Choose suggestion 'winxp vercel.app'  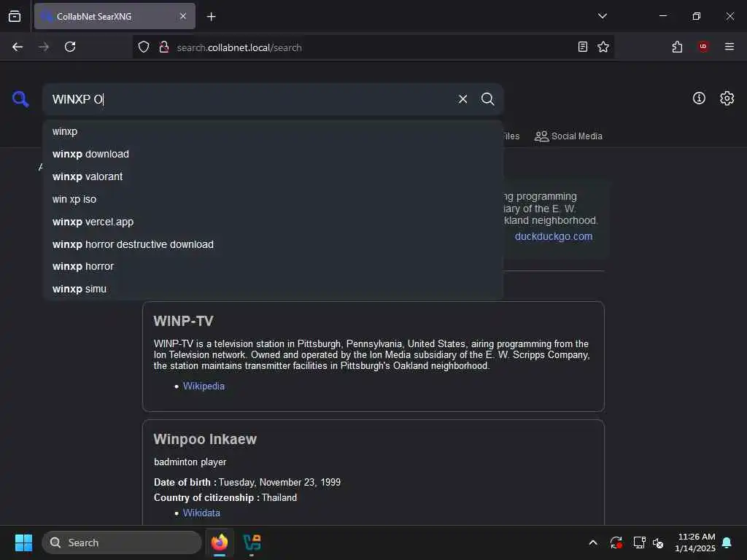click(x=273, y=222)
